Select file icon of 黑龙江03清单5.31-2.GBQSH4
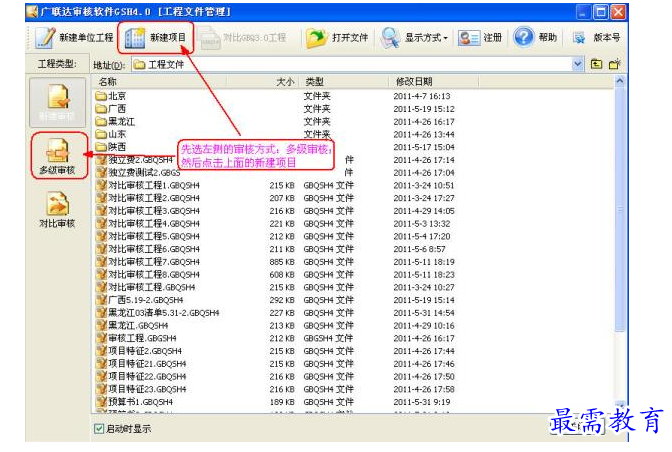 (x=101, y=312)
